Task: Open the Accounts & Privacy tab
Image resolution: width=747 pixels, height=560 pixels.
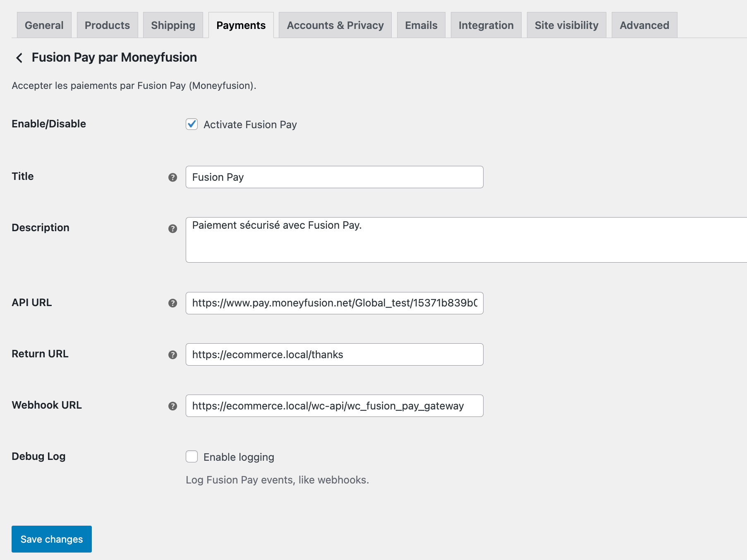Action: (335, 25)
